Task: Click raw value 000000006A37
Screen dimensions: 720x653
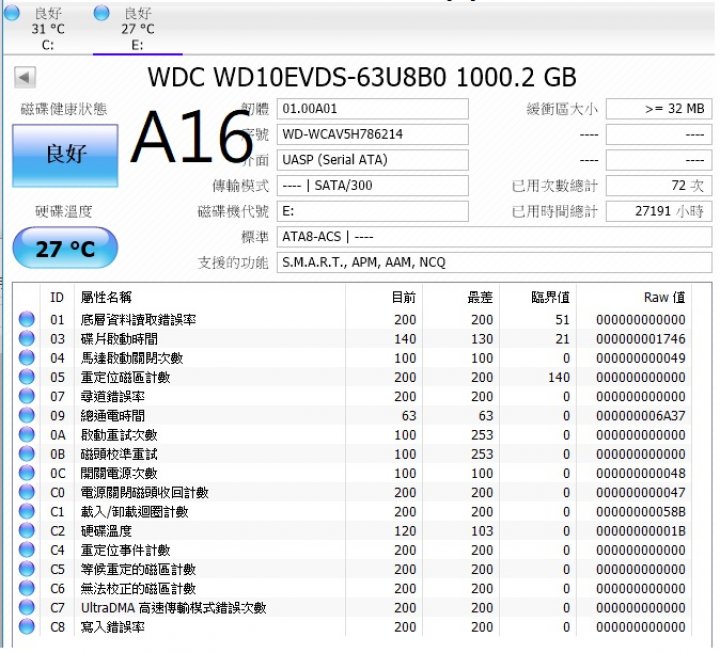Action: click(641, 416)
